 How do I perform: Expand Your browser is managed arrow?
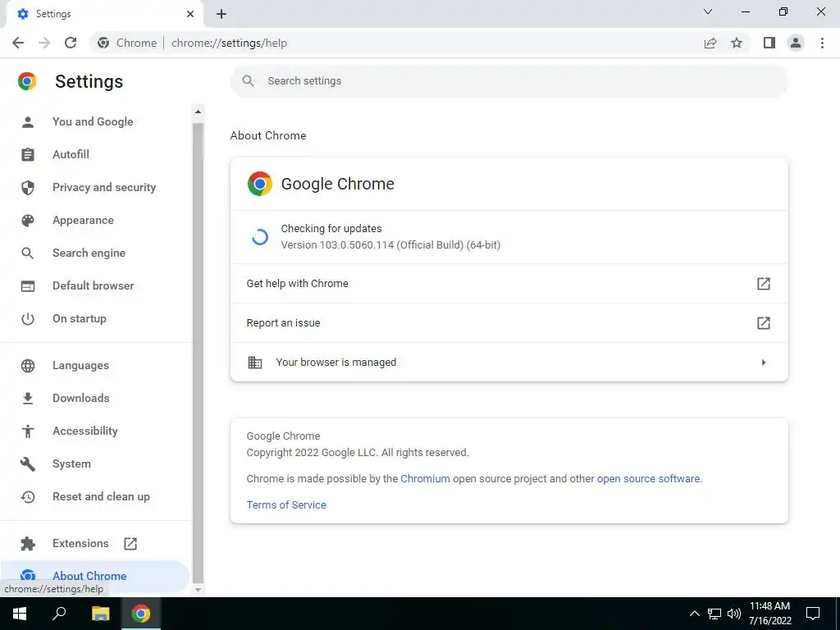pos(764,363)
